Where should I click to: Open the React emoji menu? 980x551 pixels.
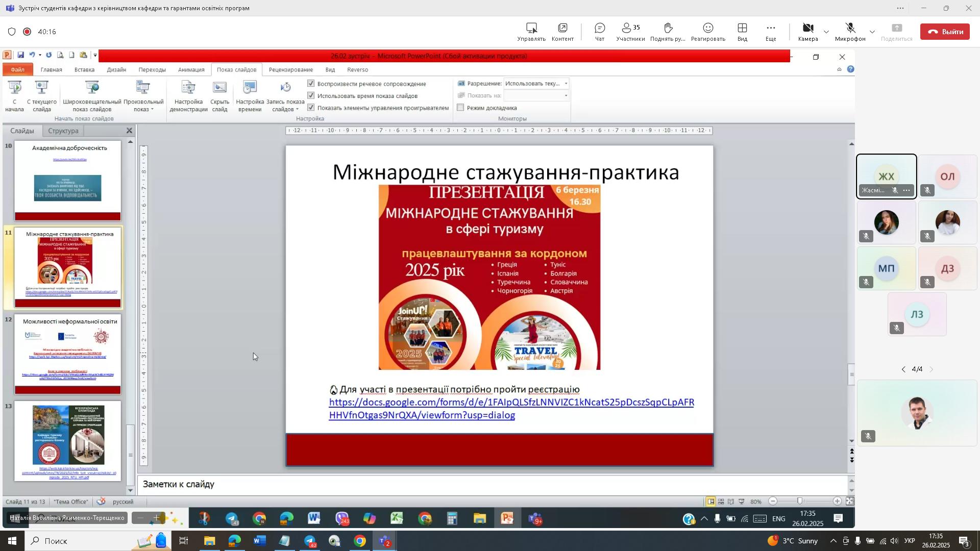click(707, 32)
